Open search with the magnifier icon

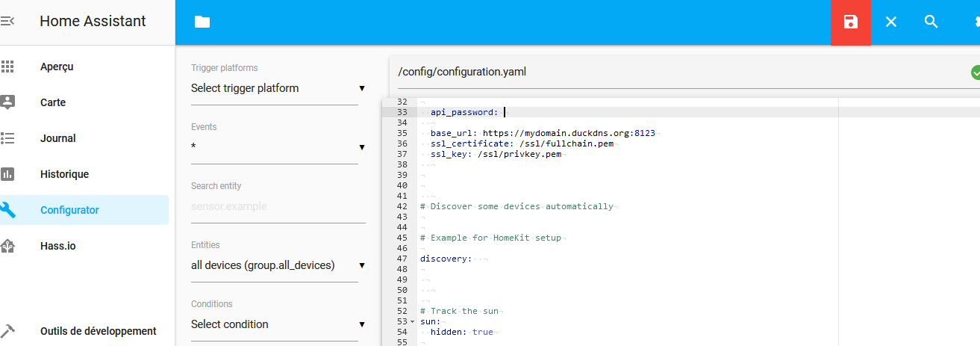click(x=931, y=22)
